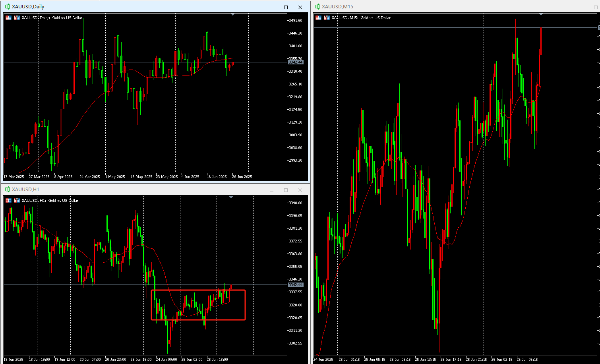Screen dimensions: 600x364
Task: Select the chart shift triangle on M15 chart
Action: [541, 14]
